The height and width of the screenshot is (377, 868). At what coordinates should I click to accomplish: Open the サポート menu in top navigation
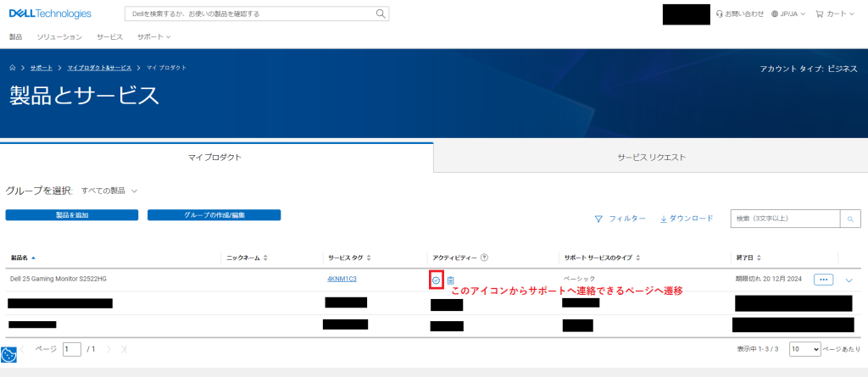153,37
